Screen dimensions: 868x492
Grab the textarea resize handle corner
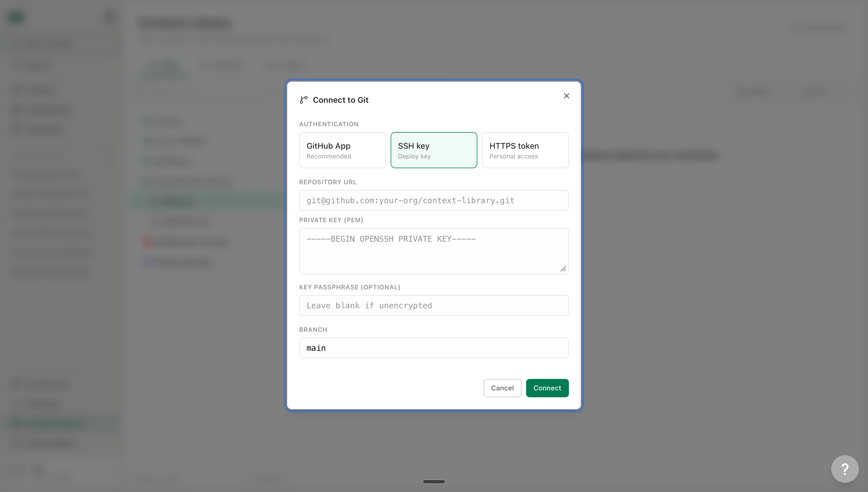pos(563,269)
